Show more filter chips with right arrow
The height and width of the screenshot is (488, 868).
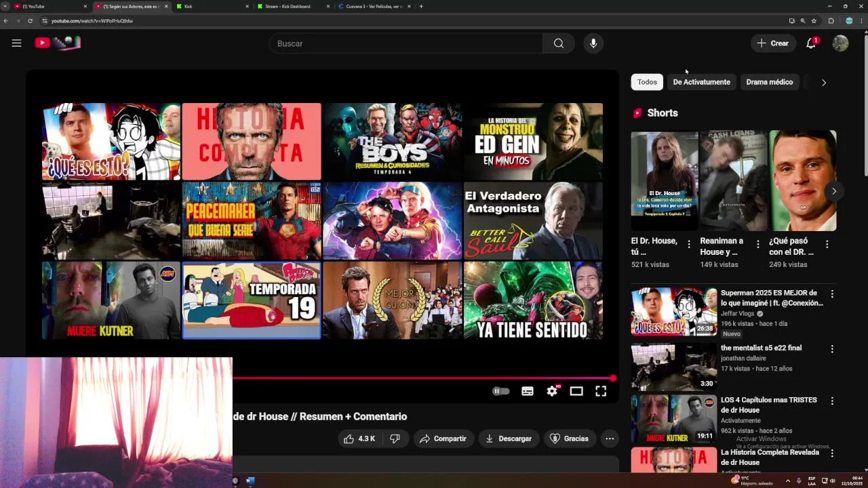(x=824, y=83)
